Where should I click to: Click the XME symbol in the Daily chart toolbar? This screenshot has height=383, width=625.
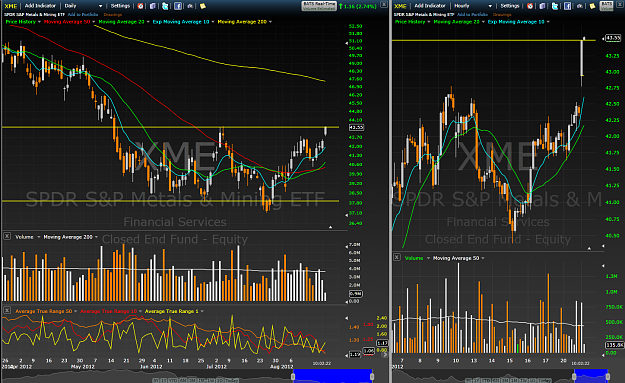coord(11,6)
